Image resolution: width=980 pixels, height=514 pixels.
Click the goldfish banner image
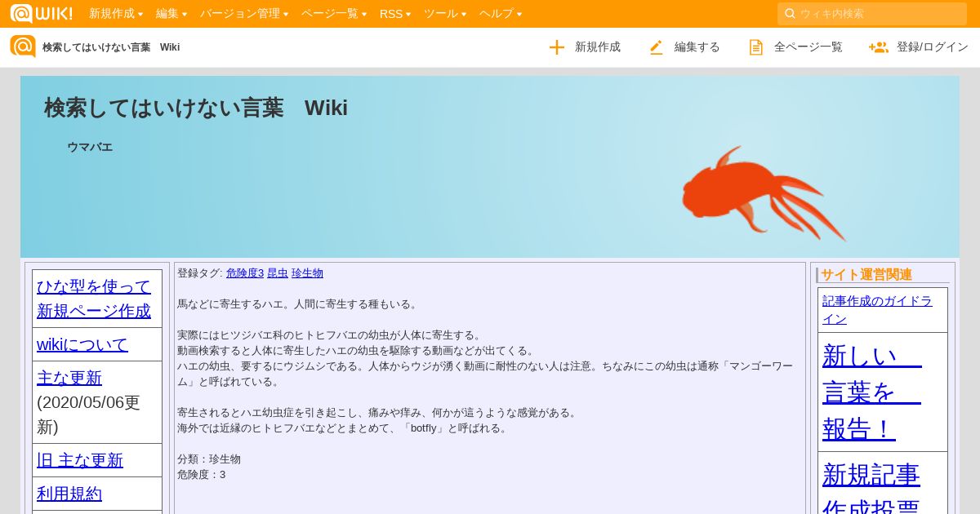(x=764, y=194)
